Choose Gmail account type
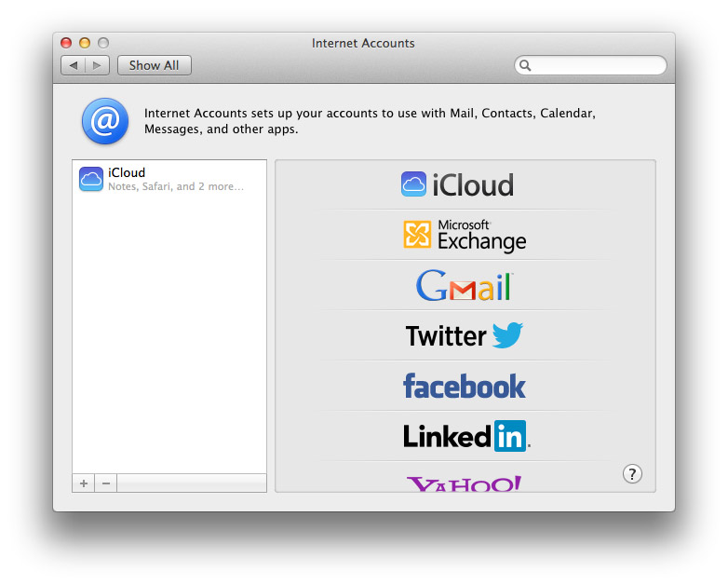This screenshot has height=585, width=728. [x=465, y=285]
